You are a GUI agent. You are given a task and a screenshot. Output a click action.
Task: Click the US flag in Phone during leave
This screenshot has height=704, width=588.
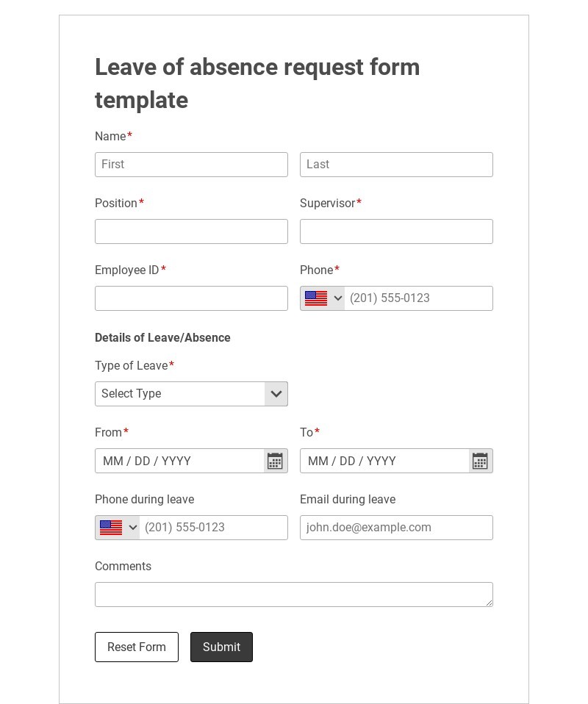point(111,528)
